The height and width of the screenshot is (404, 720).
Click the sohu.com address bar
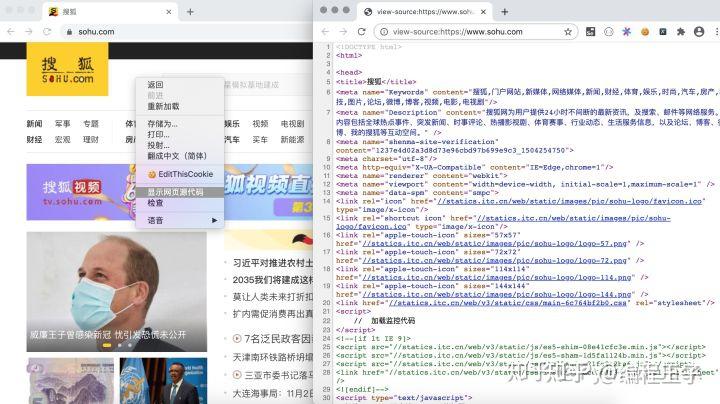click(184, 32)
